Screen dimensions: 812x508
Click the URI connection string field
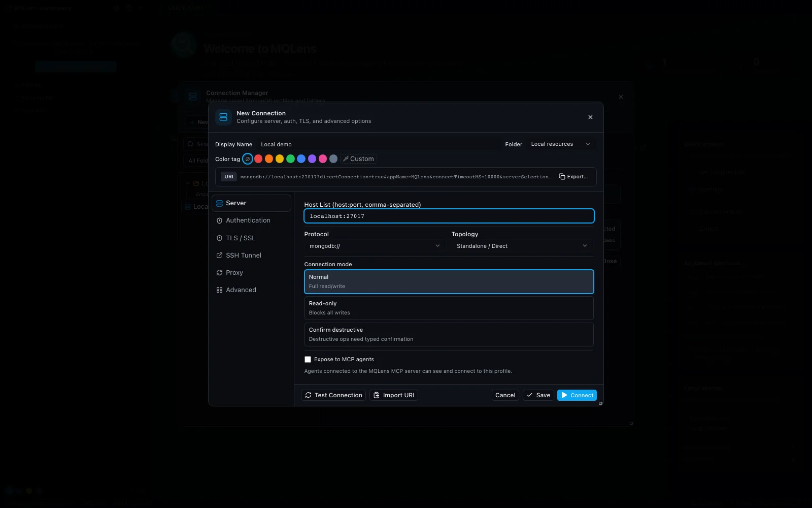tap(396, 177)
